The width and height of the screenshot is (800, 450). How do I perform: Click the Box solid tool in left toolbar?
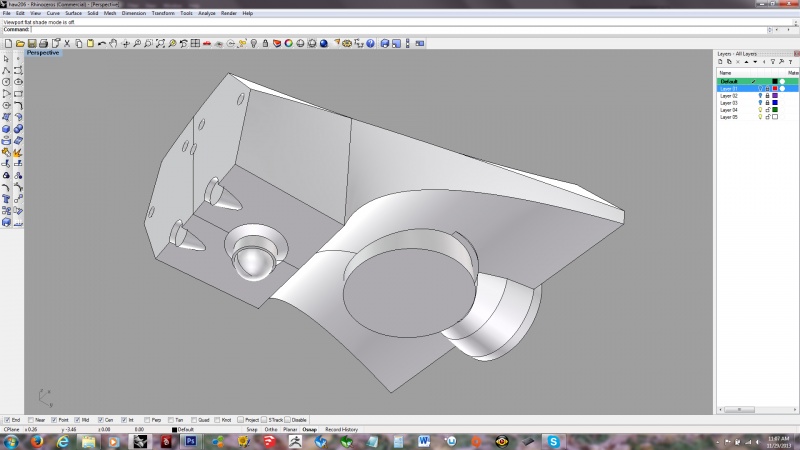click(x=6, y=129)
